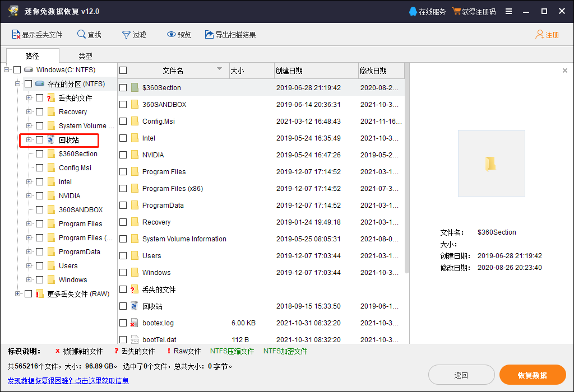Click the $360Section folder icon in file list

(x=135, y=87)
